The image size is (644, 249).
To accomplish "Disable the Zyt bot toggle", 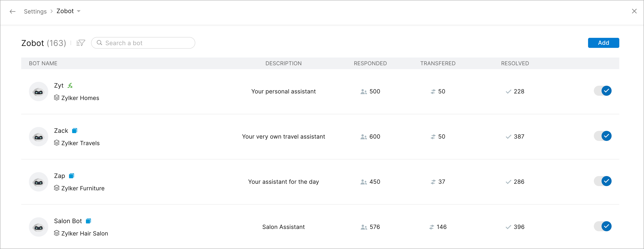I will pos(603,91).
